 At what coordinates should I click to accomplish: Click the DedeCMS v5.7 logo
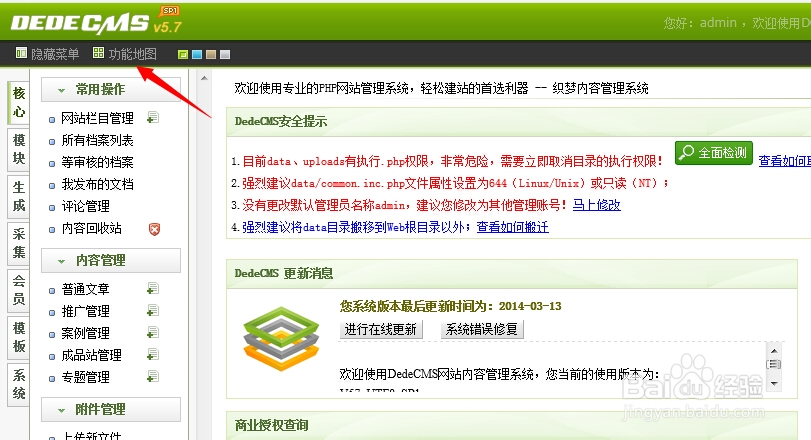click(x=96, y=22)
